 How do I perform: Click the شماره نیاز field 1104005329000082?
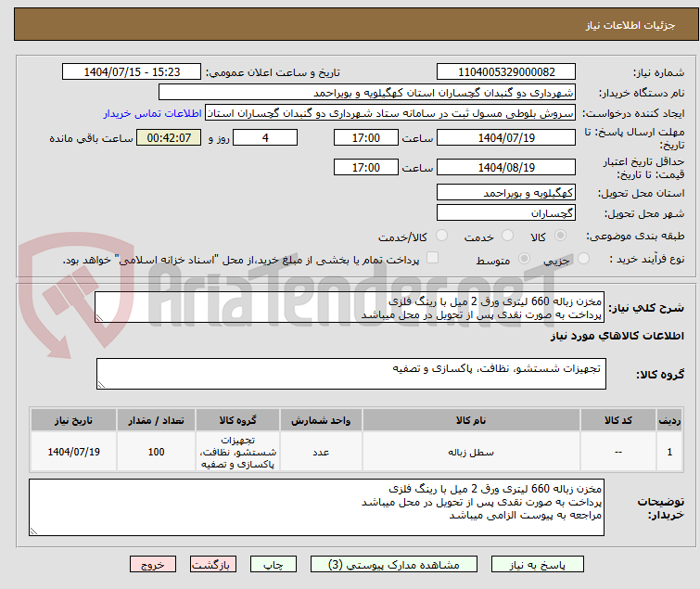(506, 72)
